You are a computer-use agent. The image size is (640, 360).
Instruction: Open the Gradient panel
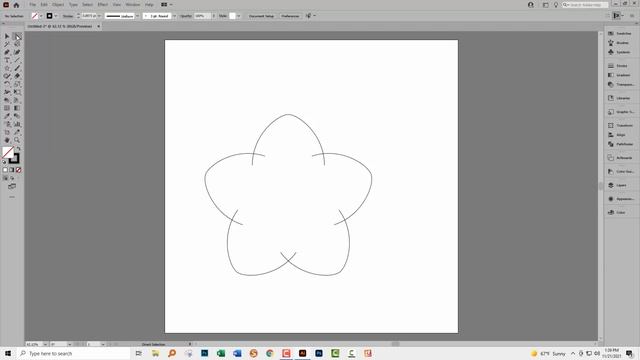620,75
